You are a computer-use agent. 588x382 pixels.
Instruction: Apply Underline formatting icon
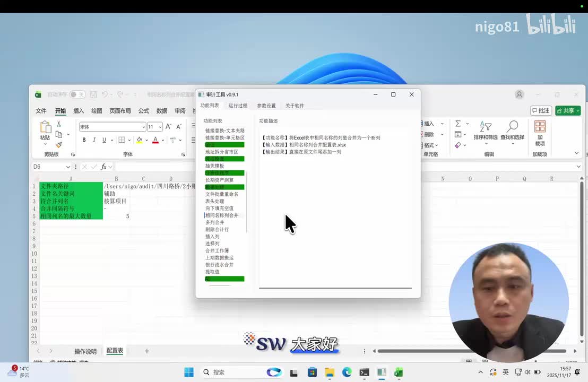tap(104, 140)
